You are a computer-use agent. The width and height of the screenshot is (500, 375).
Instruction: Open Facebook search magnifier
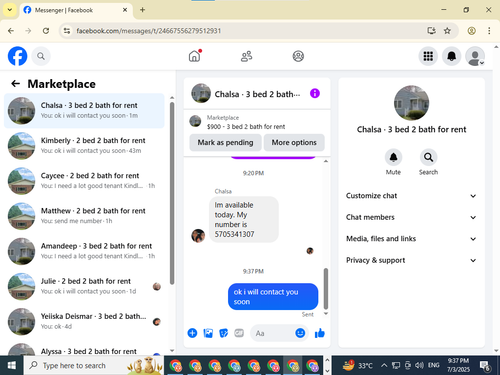click(x=41, y=56)
